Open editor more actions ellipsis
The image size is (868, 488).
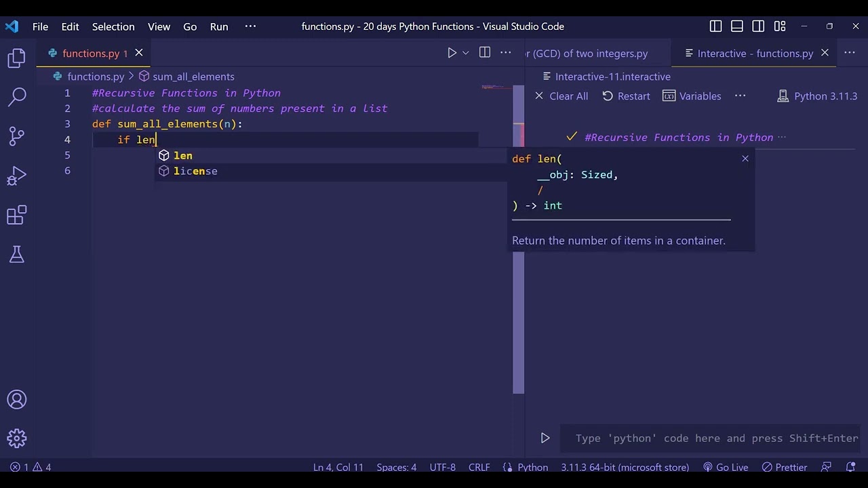tap(506, 53)
